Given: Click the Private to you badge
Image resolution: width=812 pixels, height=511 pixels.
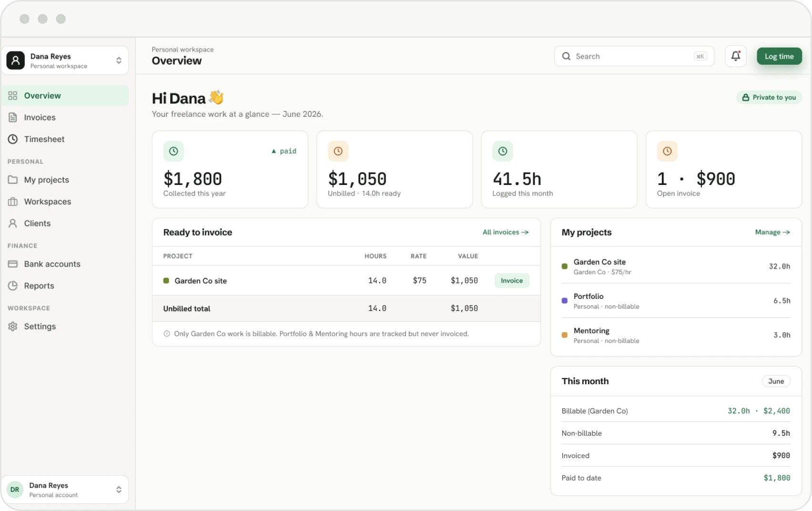Looking at the screenshot, I should 769,97.
